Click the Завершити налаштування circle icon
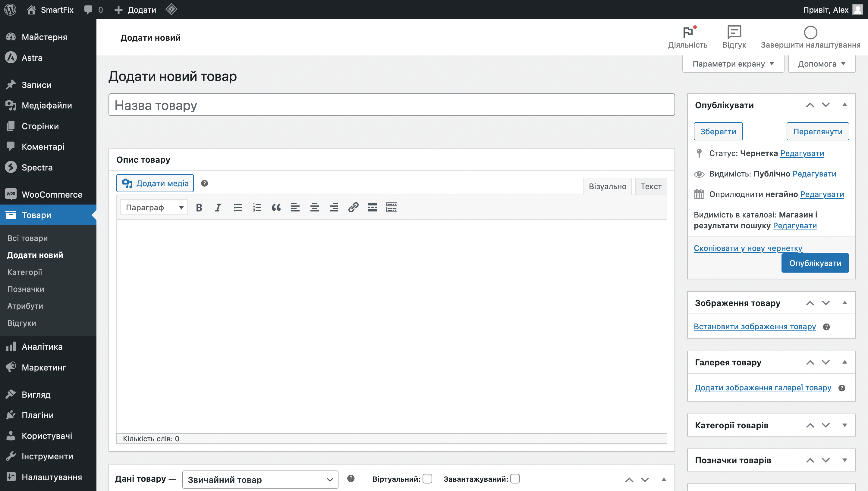Image resolution: width=868 pixels, height=491 pixels. click(x=810, y=32)
